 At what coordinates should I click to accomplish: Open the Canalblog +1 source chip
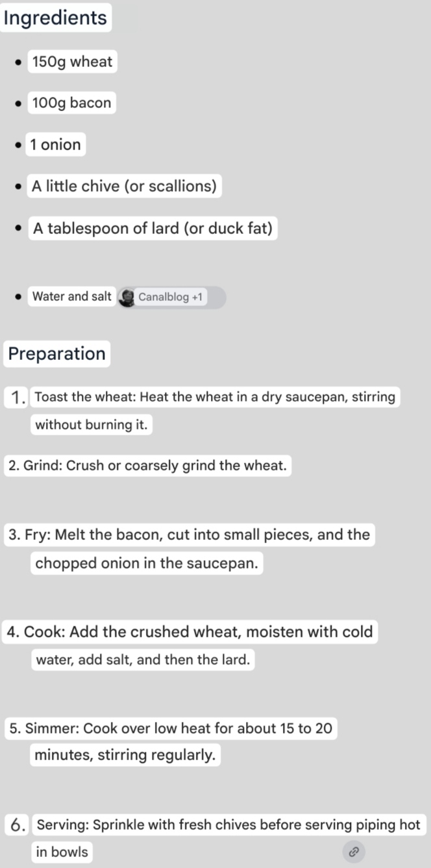pyautogui.click(x=171, y=298)
